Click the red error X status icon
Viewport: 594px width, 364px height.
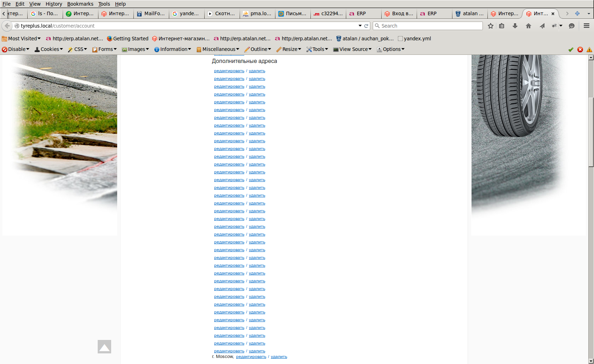pos(580,50)
